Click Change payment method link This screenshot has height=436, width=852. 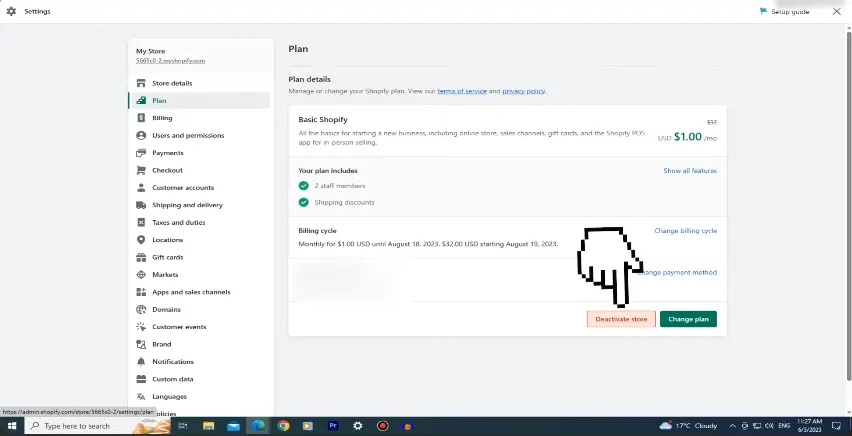click(x=679, y=272)
